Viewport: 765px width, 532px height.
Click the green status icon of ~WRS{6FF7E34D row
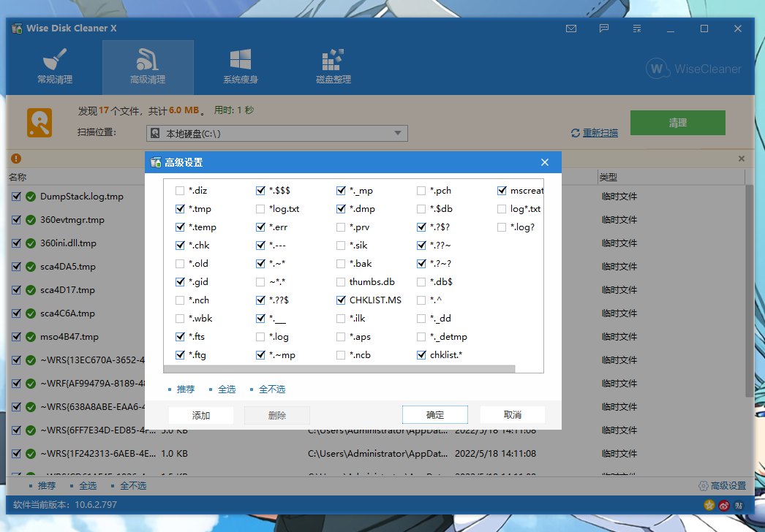click(x=31, y=430)
